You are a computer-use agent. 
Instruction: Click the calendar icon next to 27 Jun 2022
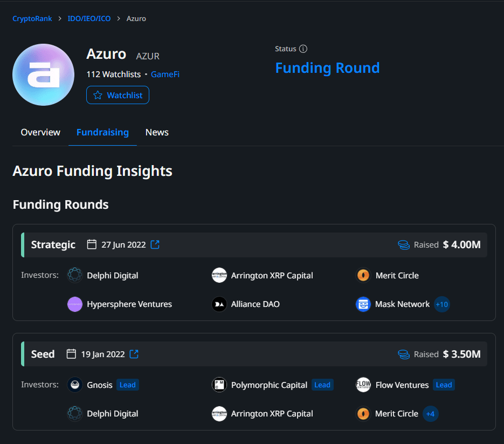coord(92,244)
